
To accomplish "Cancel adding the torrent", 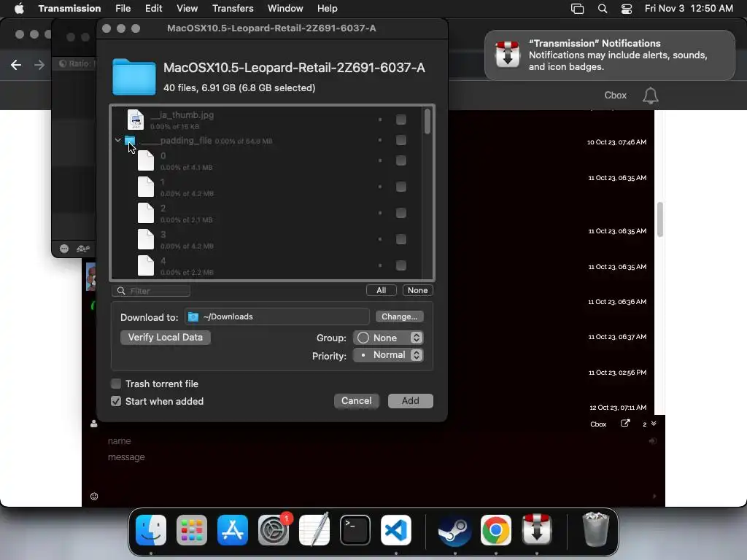I will (x=356, y=401).
